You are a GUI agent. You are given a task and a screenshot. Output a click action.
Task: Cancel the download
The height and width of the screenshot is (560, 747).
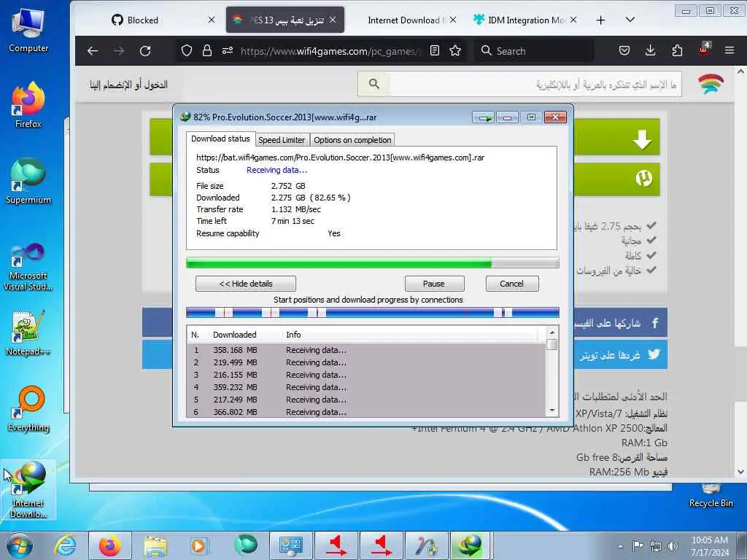511,284
